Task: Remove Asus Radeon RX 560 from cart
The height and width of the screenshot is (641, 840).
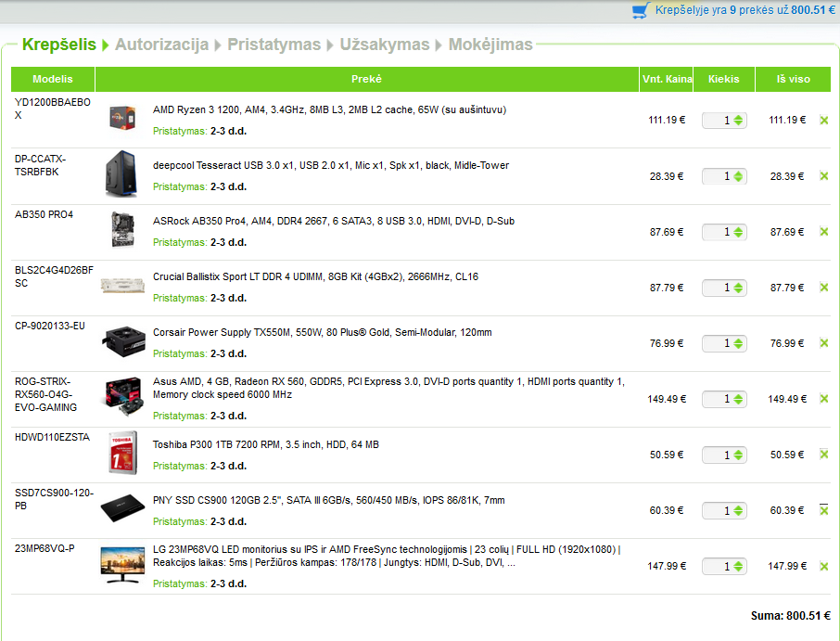Action: tap(824, 399)
